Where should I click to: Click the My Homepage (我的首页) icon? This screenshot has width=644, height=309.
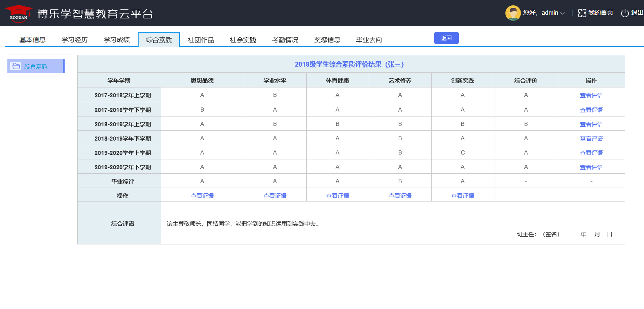[582, 13]
